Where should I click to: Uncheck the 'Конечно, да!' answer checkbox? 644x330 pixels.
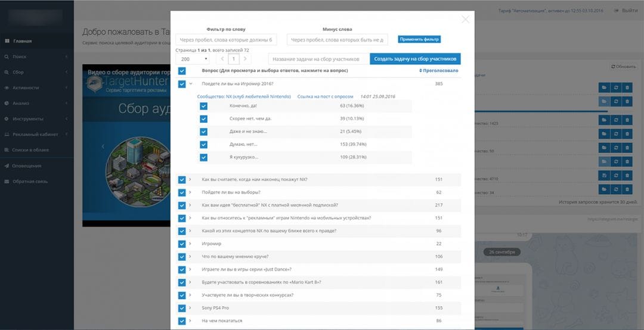[203, 106]
